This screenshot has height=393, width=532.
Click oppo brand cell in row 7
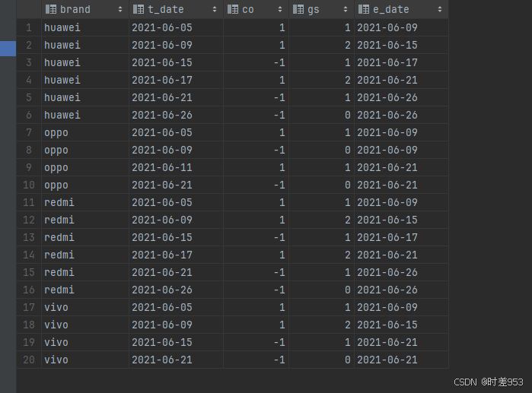[x=85, y=132]
